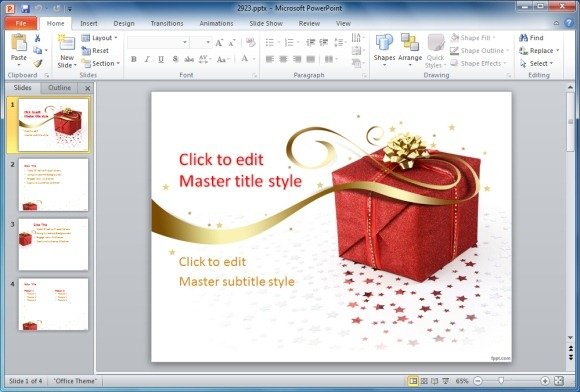Screen dimensions: 580x392
Task: Click the Zoom out minus button
Action: [478, 381]
